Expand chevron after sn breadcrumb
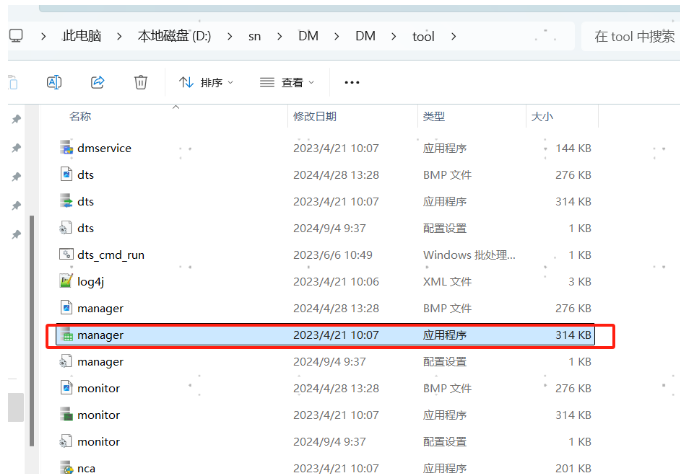 (x=280, y=36)
